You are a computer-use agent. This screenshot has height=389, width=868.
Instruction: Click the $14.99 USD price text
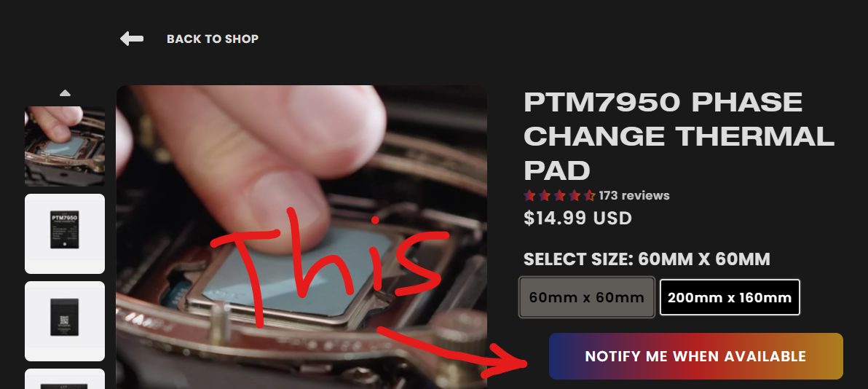coord(578,219)
